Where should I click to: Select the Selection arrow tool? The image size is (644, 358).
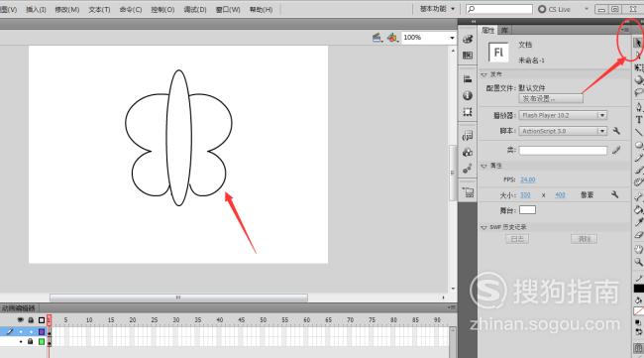(x=638, y=43)
